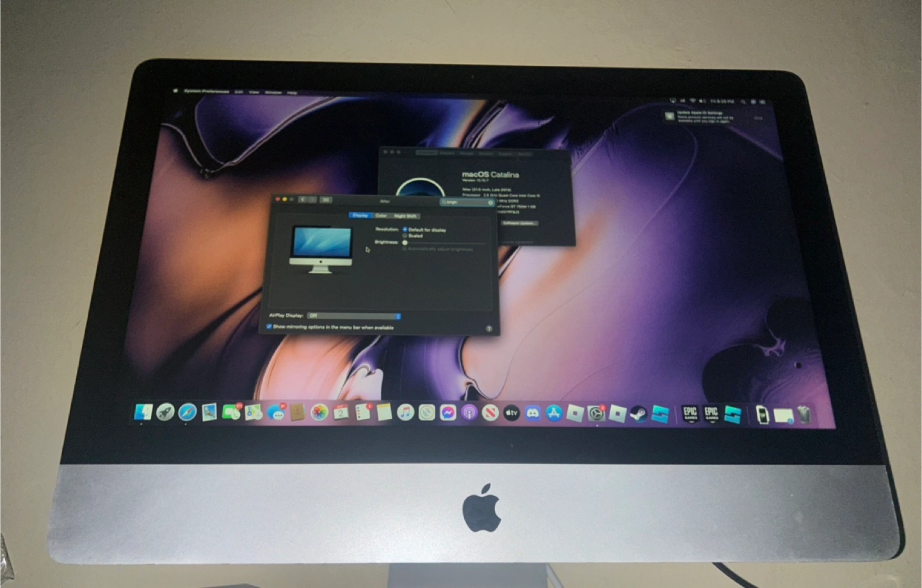Switch to the Color tab

pos(381,216)
